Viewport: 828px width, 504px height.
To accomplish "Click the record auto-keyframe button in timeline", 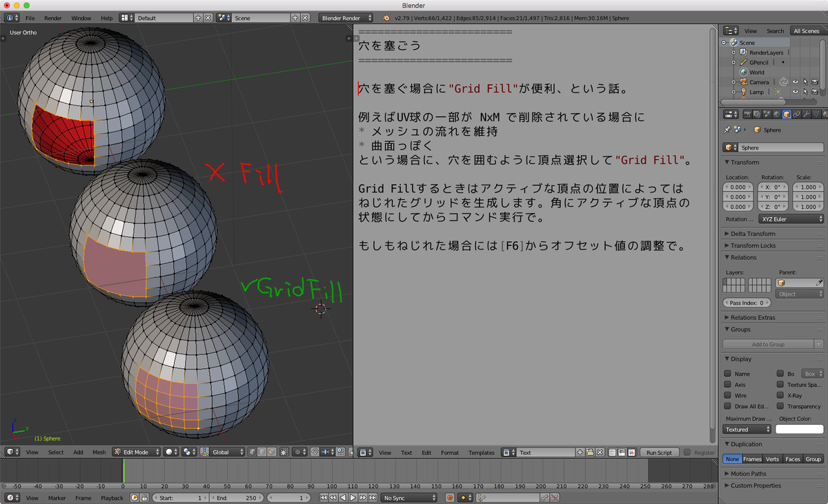I will [x=450, y=497].
